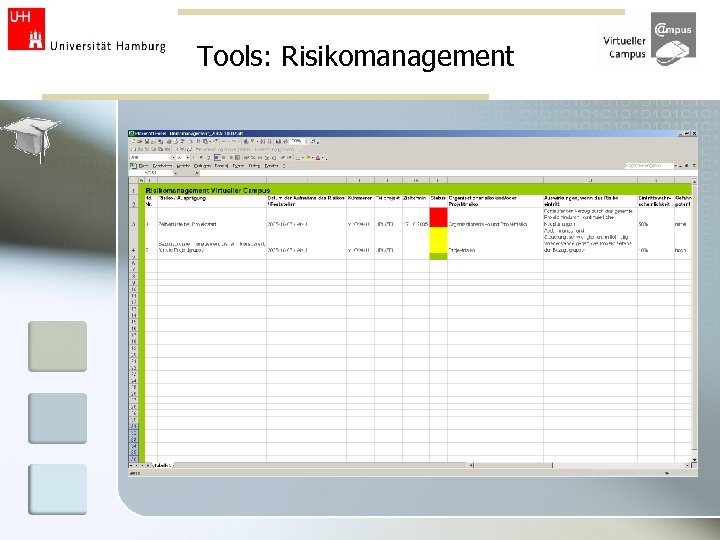Open the font name dropdown
Screen dimensions: 720x540
[x=173, y=158]
